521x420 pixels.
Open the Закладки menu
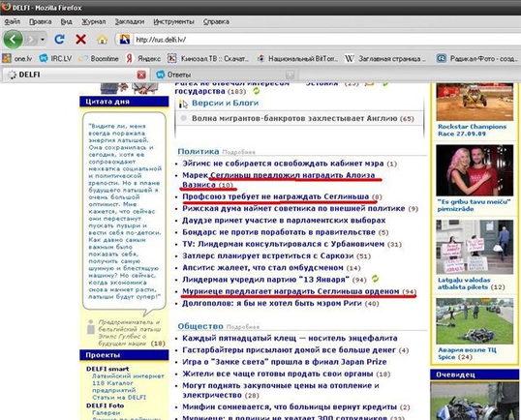click(x=130, y=22)
